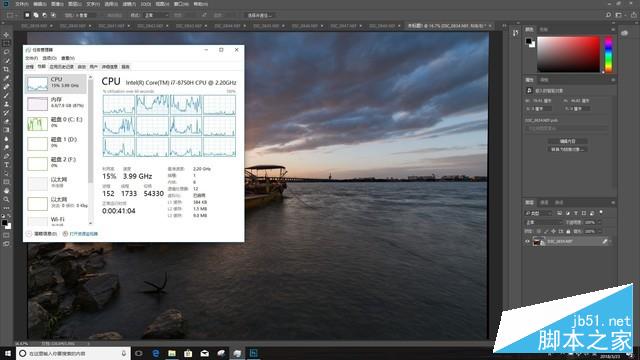
Task: Click foreground color swatch in Color panel
Action: pos(529,41)
